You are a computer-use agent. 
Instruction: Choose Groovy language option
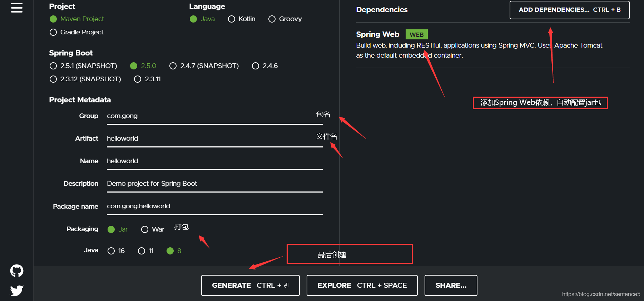tap(285, 19)
